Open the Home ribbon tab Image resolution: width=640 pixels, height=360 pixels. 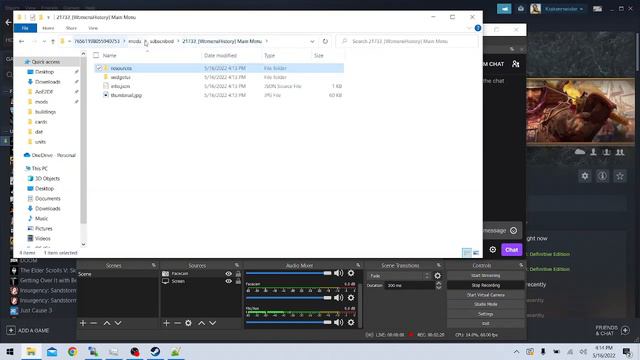coord(48,28)
